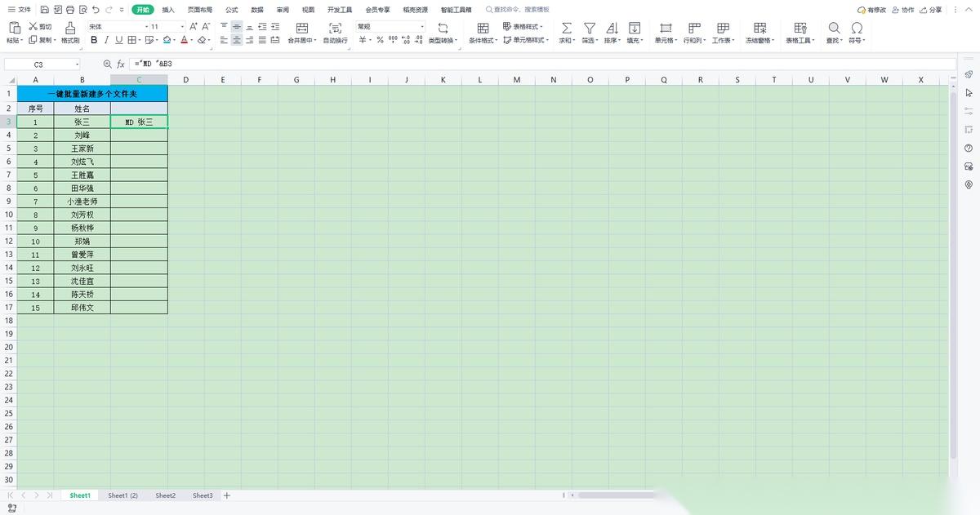Select the Format Painter (格式刷) brush

70,28
